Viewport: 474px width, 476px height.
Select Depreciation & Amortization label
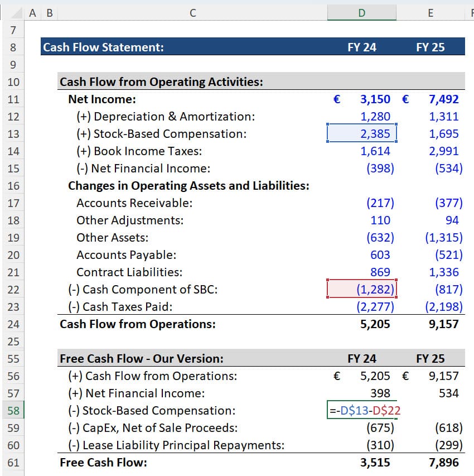166,117
